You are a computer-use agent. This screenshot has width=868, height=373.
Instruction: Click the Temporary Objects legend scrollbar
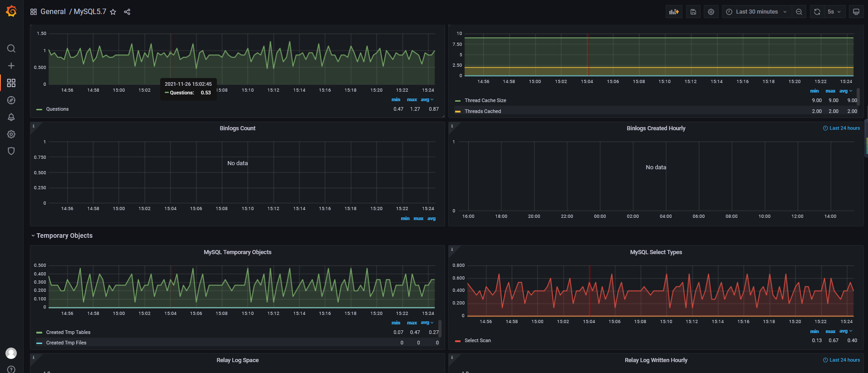pyautogui.click(x=440, y=329)
